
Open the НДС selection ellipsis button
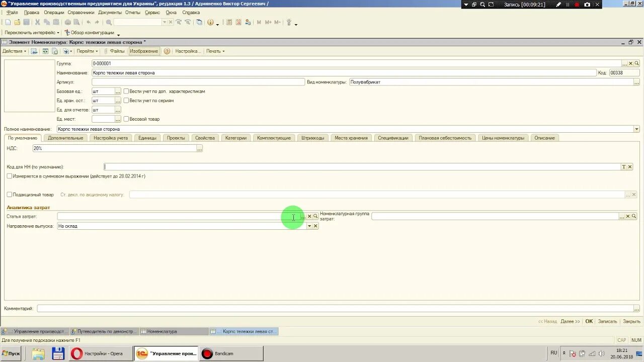click(x=199, y=148)
